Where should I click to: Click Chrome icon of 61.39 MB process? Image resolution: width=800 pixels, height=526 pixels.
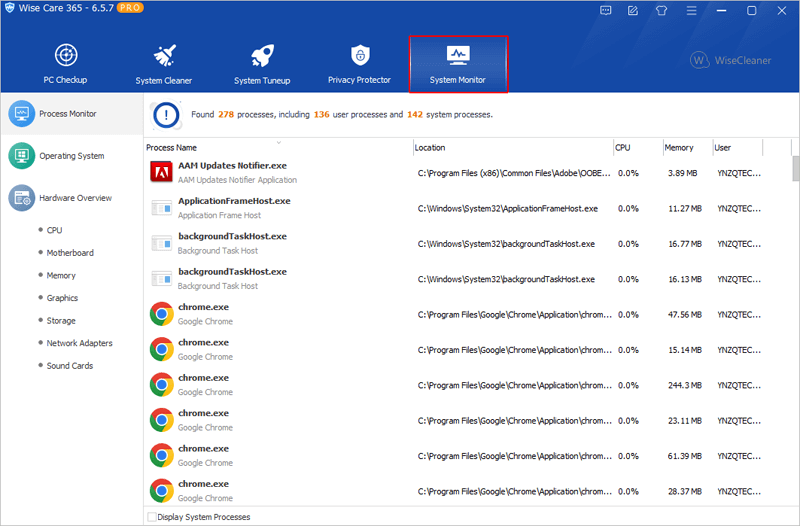pyautogui.click(x=161, y=455)
